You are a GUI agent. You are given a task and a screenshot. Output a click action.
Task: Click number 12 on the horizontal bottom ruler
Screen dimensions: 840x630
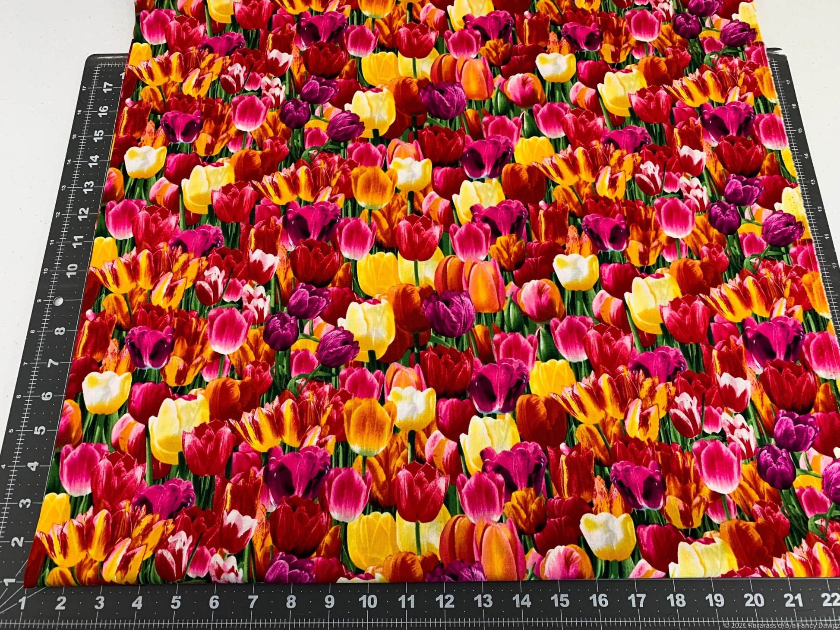[x=445, y=601]
